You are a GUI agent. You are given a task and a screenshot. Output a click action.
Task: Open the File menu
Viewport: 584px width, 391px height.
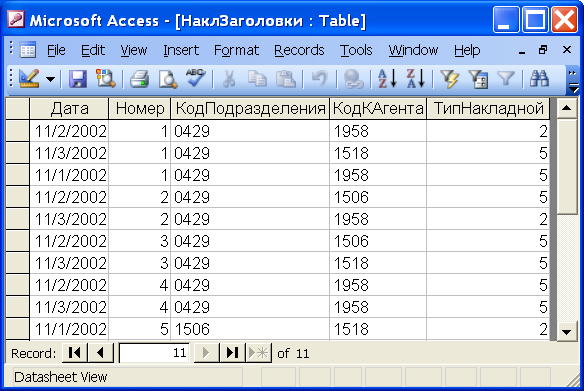coord(56,50)
